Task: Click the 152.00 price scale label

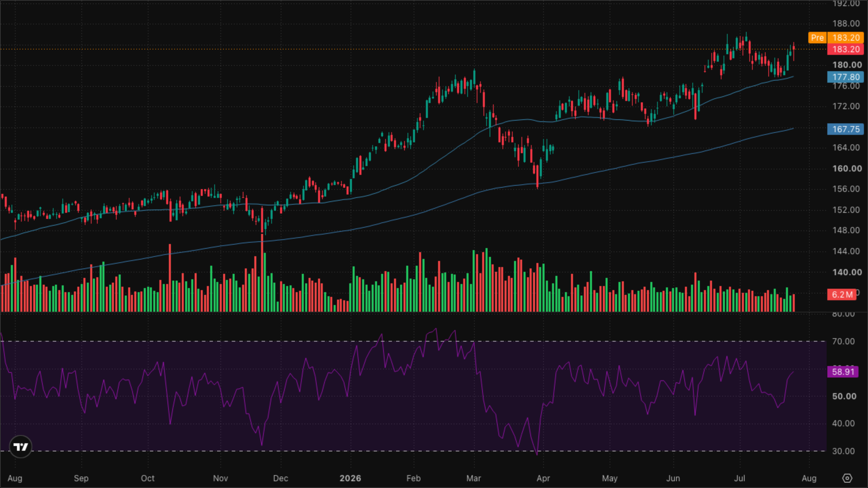Action: pos(846,210)
